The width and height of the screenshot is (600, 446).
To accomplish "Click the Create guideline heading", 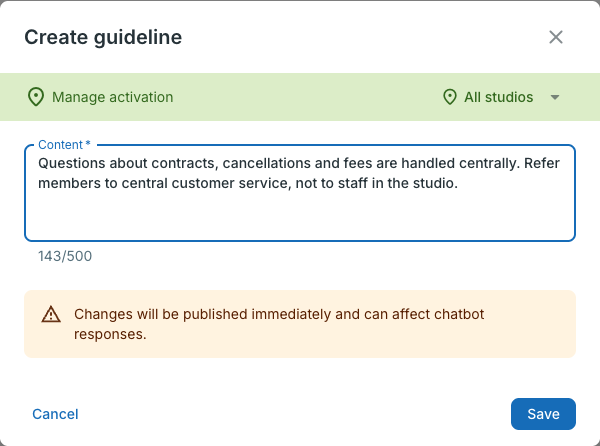I will point(103,37).
